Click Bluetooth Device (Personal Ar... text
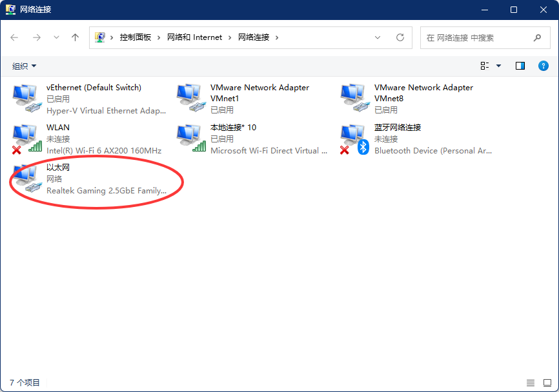Image resolution: width=559 pixels, height=392 pixels. pos(433,151)
